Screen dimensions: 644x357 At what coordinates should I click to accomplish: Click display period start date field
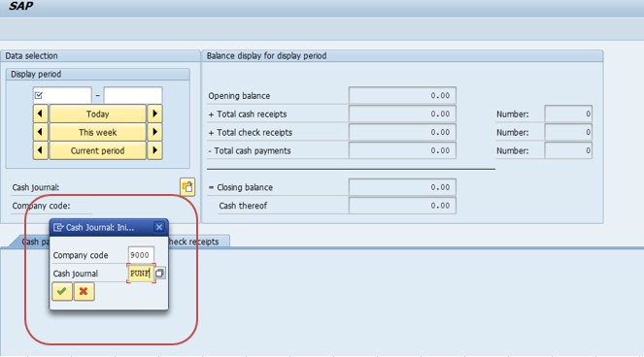62,95
